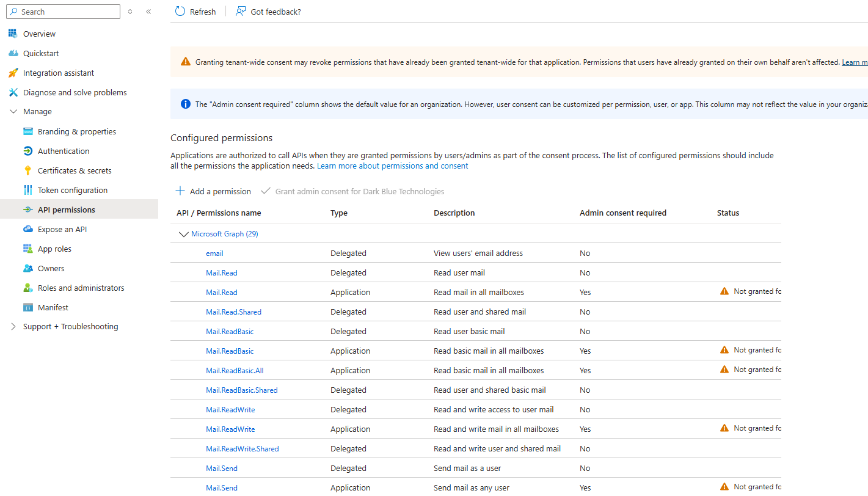This screenshot has height=496, width=868.
Task: Click the API permissions icon
Action: [27, 210]
